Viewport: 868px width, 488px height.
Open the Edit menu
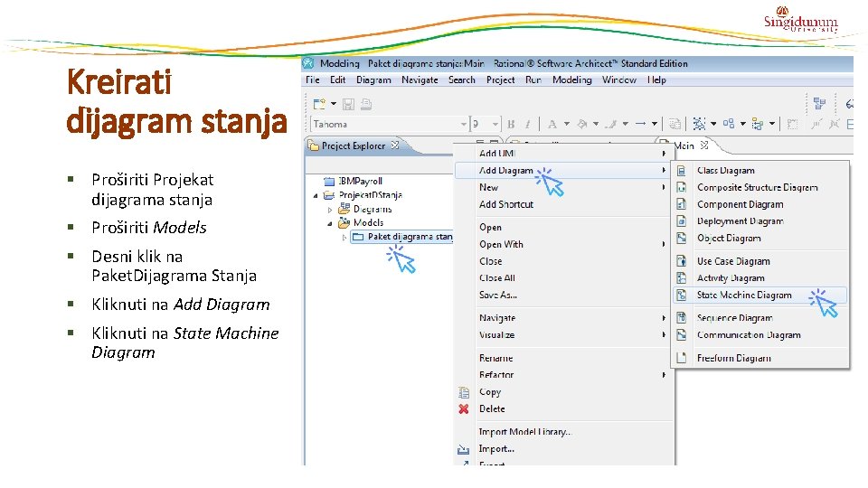tap(337, 80)
